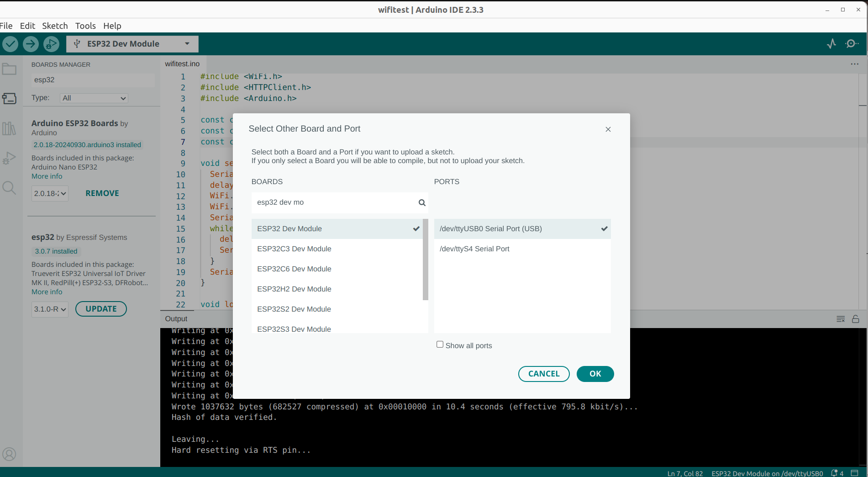
Task: Click the OK button in dialog
Action: [595, 374]
